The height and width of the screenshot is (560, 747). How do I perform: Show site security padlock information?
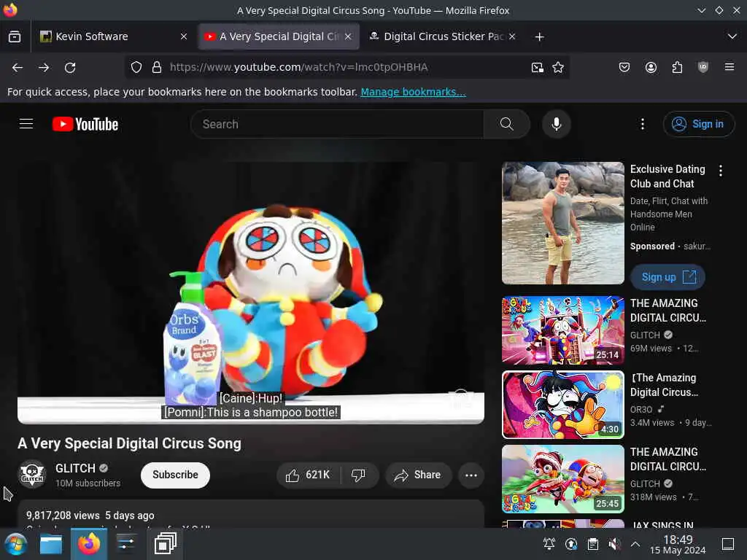157,68
